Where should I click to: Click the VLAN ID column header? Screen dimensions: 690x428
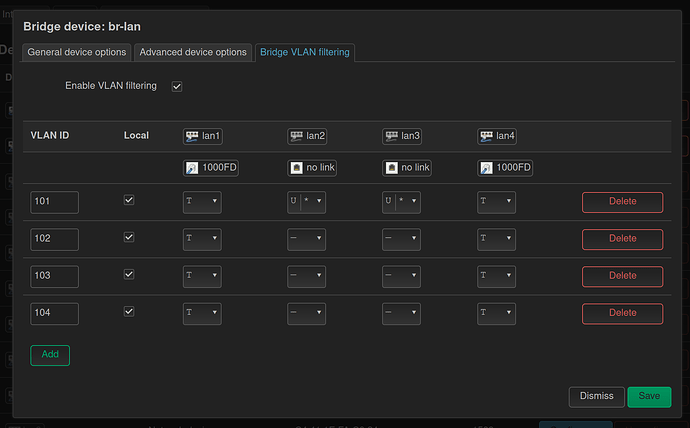click(x=50, y=135)
